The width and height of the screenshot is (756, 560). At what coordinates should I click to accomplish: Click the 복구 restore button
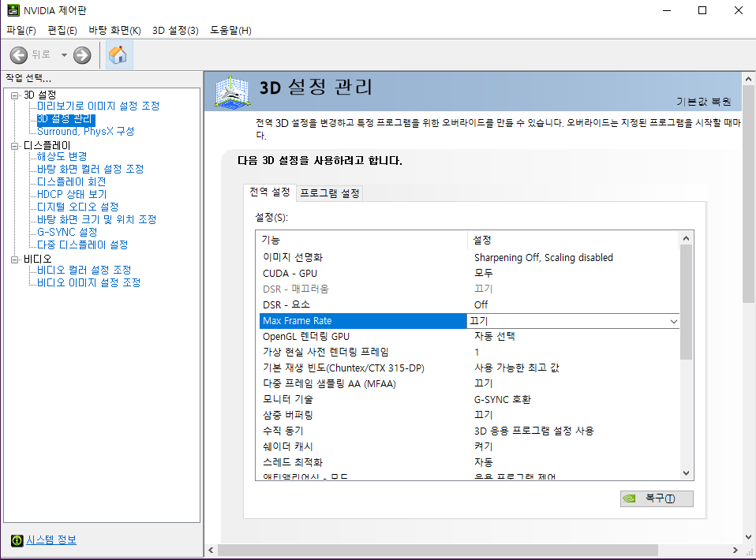pos(657,498)
